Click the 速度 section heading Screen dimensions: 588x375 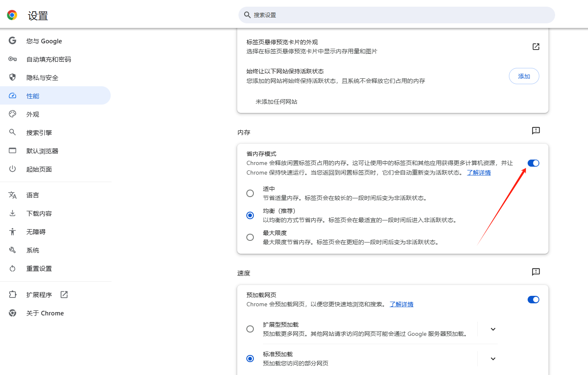[x=244, y=273]
